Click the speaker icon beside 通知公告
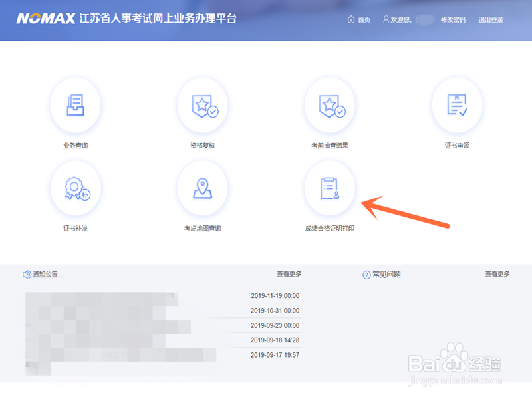 (27, 274)
